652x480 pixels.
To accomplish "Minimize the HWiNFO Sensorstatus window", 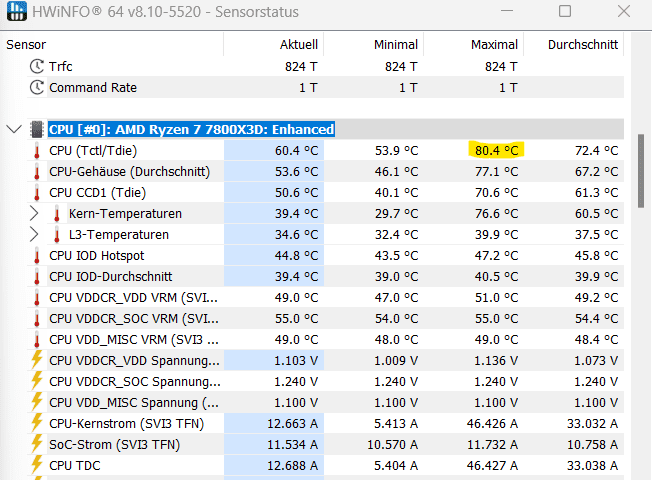I will click(507, 11).
